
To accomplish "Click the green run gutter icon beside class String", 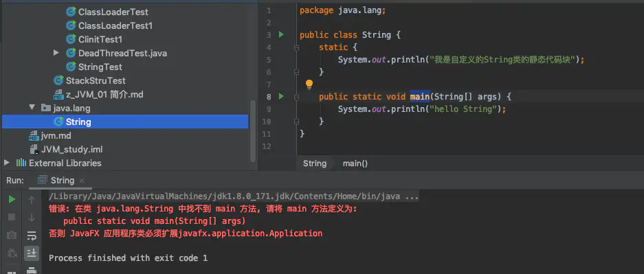I will point(281,34).
